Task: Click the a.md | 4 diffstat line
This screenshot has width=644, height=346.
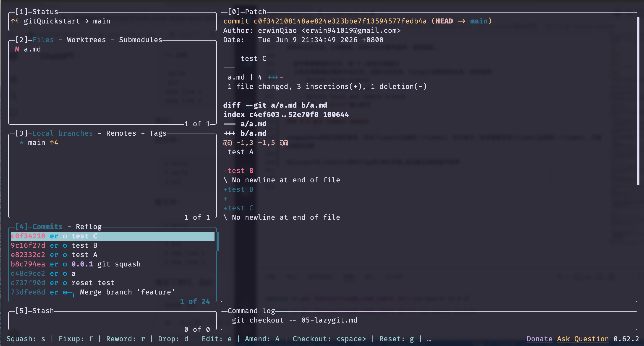Action: tap(256, 77)
